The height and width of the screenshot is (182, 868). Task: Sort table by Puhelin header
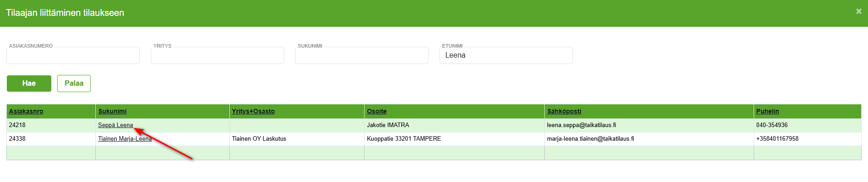767,112
